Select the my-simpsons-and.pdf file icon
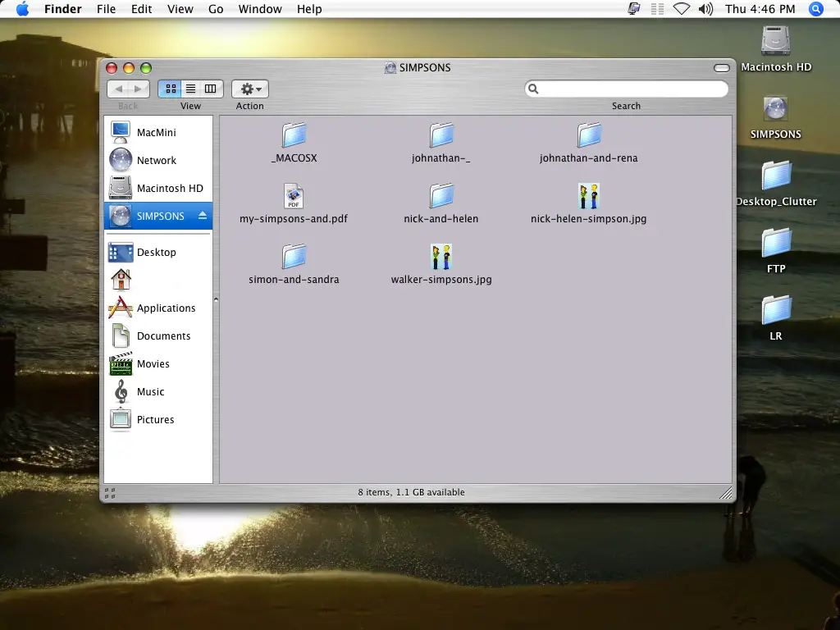The image size is (840, 630). click(x=294, y=196)
